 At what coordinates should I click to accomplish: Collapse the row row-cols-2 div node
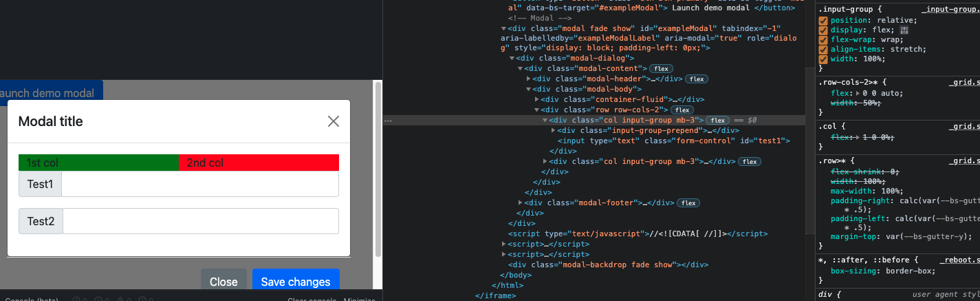click(x=537, y=110)
